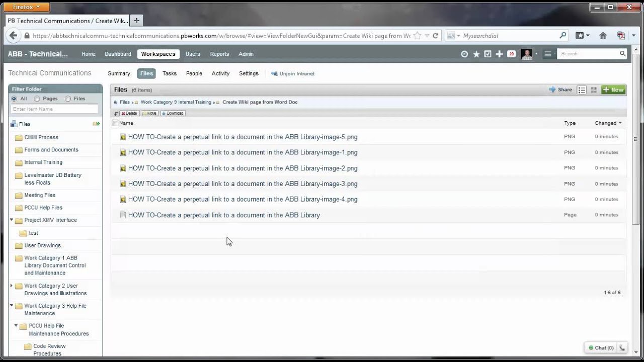Open the hamburger list menu in header

click(x=548, y=54)
